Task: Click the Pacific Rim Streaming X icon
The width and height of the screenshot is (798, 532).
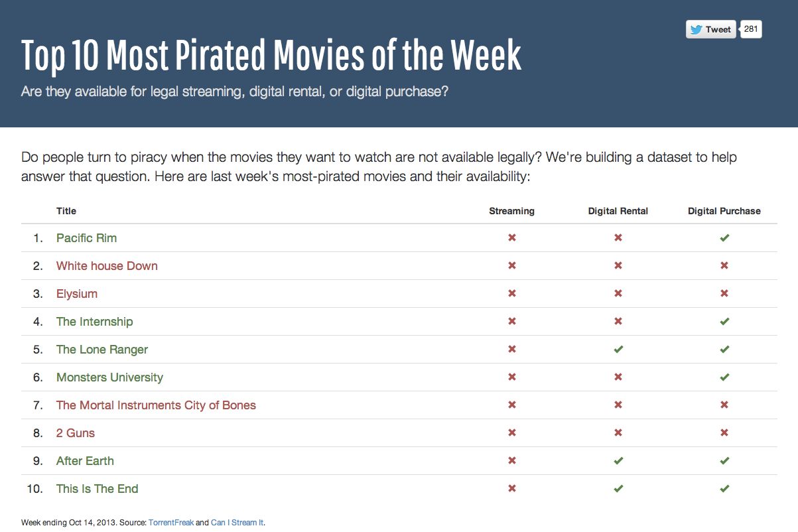Action: pyautogui.click(x=512, y=238)
